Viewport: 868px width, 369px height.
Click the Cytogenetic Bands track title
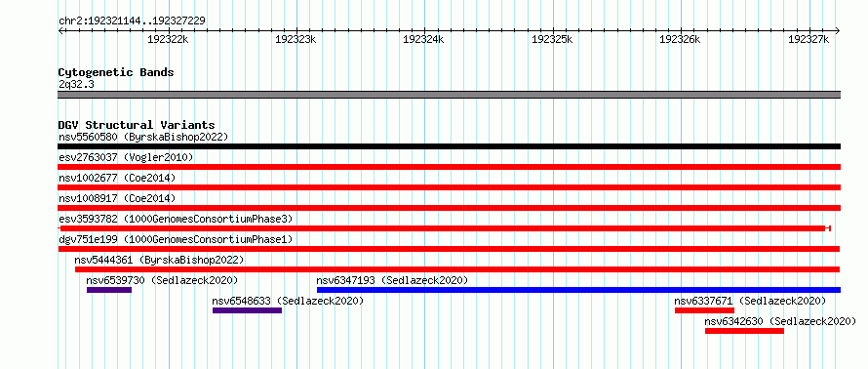(116, 72)
